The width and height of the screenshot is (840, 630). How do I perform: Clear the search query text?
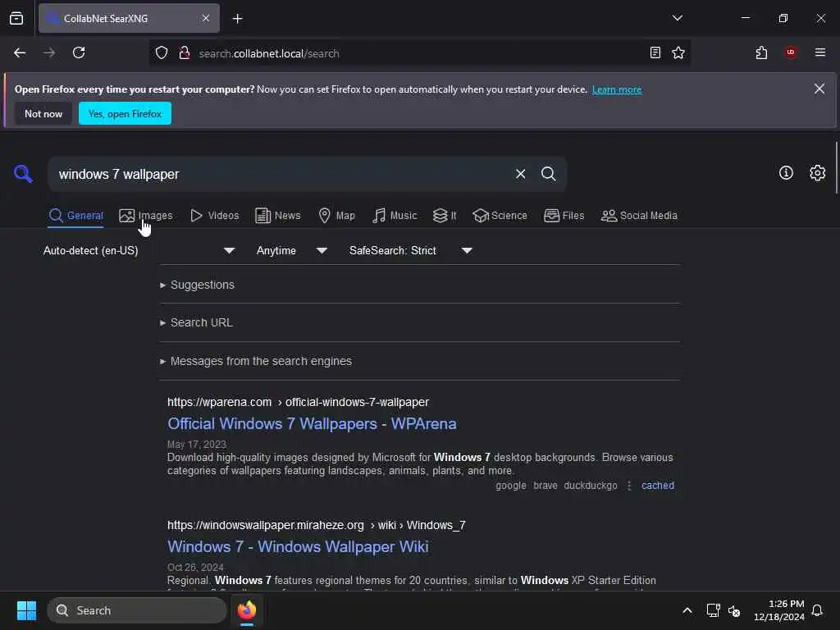[x=520, y=174]
